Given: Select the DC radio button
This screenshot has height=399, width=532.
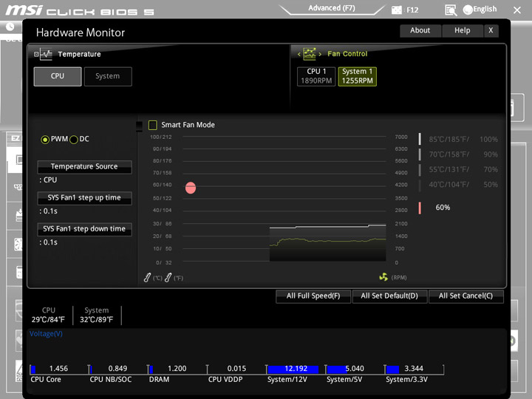Looking at the screenshot, I should pyautogui.click(x=74, y=140).
